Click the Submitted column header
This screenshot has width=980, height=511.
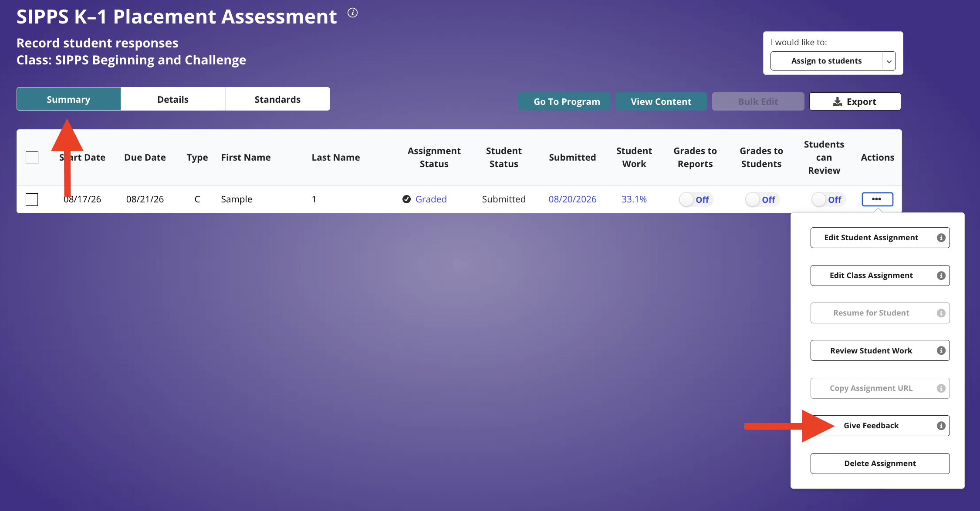tap(572, 158)
